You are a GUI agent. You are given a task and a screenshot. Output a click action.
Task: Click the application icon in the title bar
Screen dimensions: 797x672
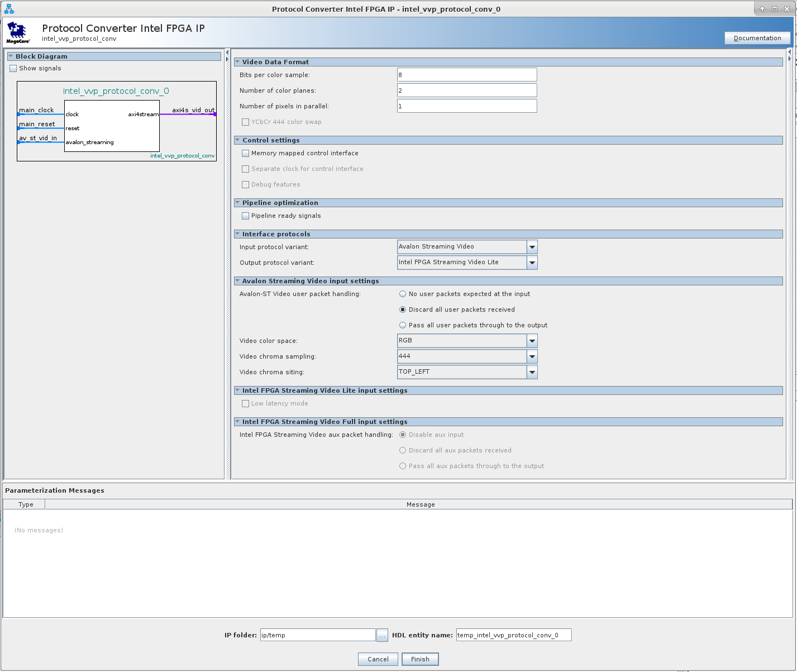pos(9,9)
